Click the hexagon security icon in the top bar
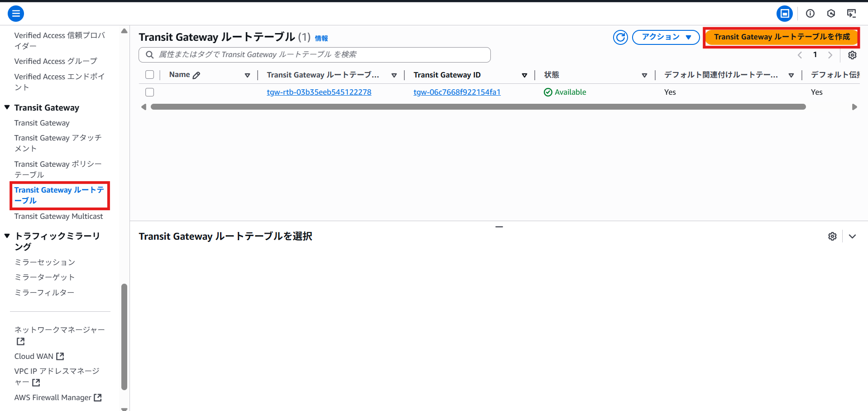 click(831, 14)
